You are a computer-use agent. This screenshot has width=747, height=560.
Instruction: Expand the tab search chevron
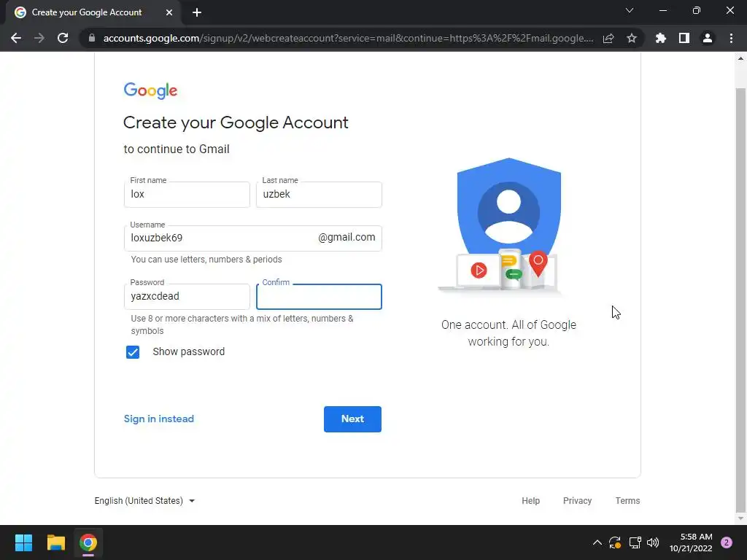(630, 10)
